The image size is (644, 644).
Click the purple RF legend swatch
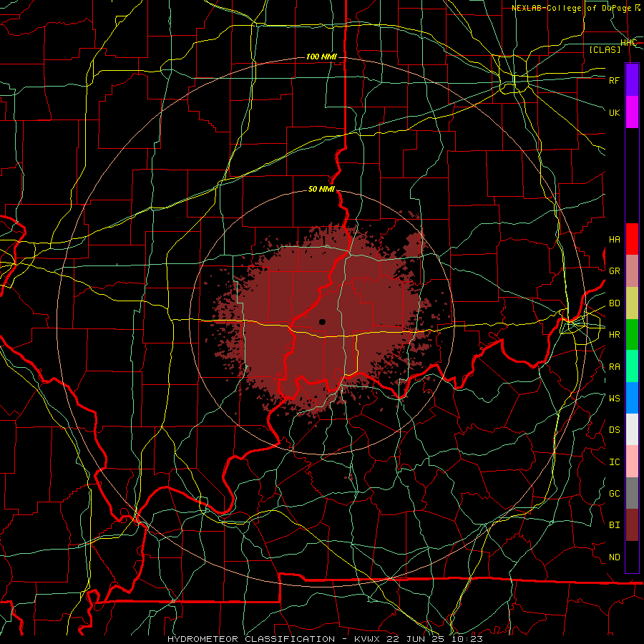632,80
